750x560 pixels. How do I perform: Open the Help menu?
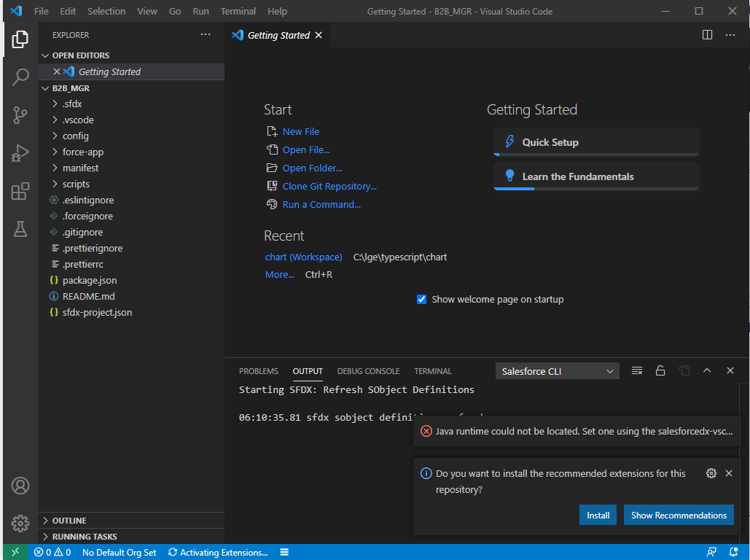tap(277, 11)
